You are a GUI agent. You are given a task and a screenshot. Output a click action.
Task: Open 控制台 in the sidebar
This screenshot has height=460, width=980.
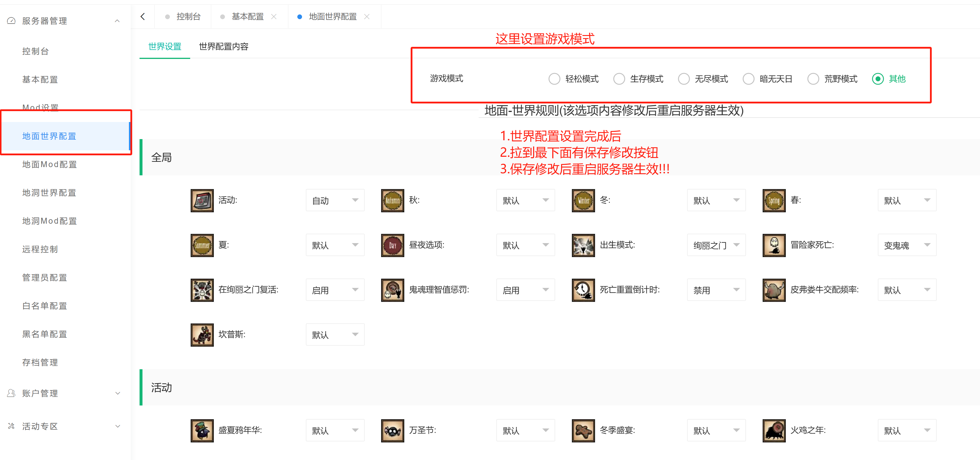(x=35, y=51)
